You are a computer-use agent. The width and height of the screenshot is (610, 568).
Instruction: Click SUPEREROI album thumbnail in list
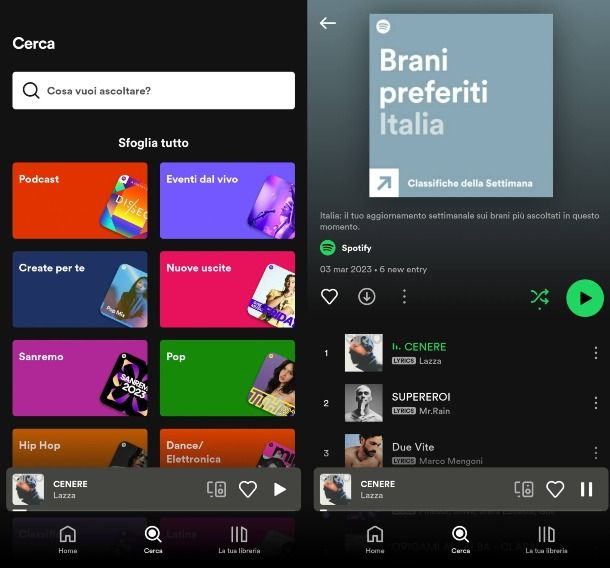tap(364, 403)
